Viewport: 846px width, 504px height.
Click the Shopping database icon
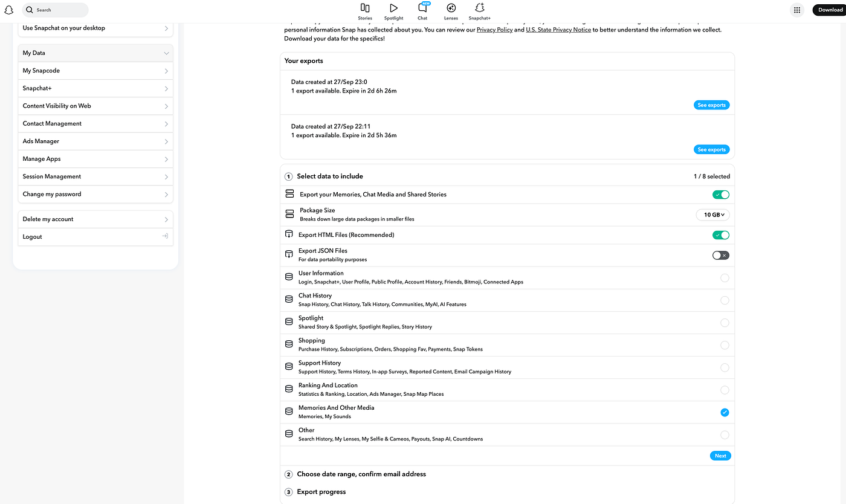[x=289, y=344]
